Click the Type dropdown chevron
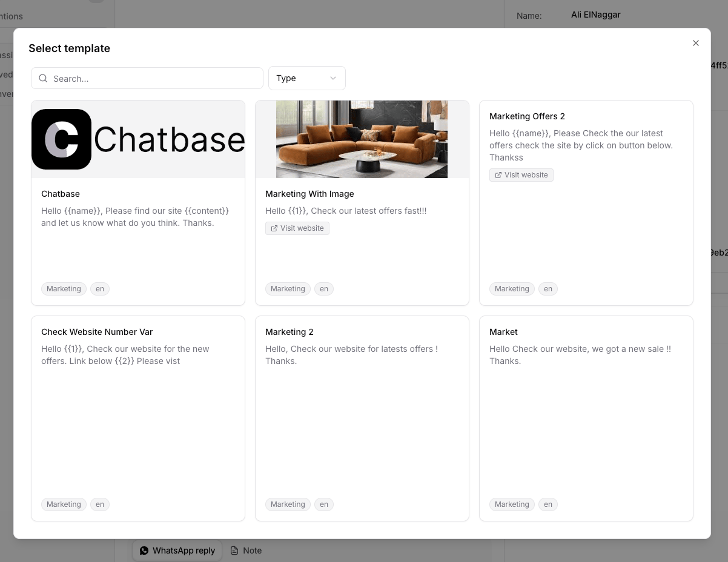This screenshot has width=728, height=562. pyautogui.click(x=333, y=78)
